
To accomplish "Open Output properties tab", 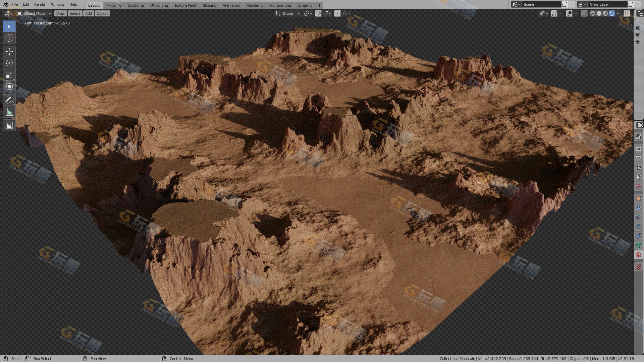I will 639,158.
